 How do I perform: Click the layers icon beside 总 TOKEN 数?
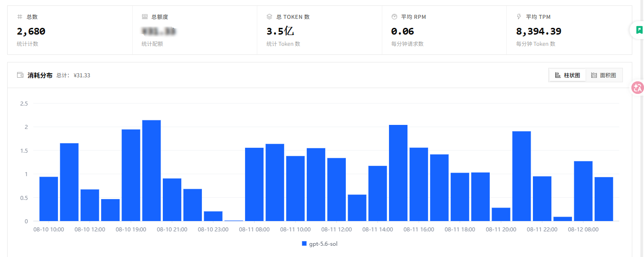pyautogui.click(x=269, y=17)
